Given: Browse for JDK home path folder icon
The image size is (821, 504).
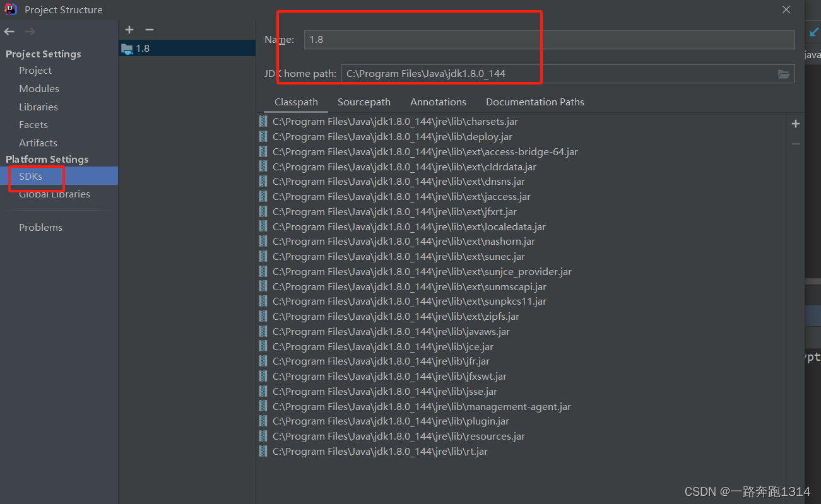Looking at the screenshot, I should (x=784, y=74).
